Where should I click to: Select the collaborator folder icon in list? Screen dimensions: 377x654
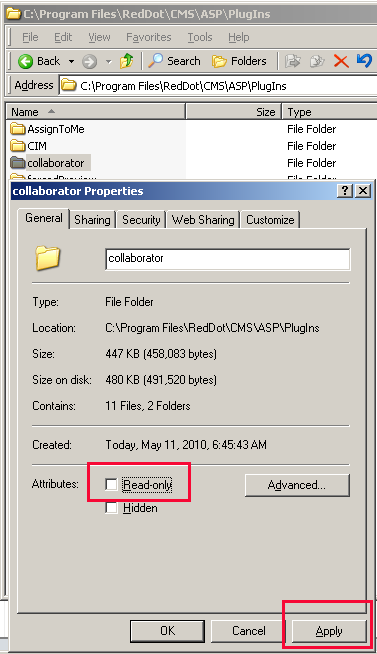click(18, 163)
